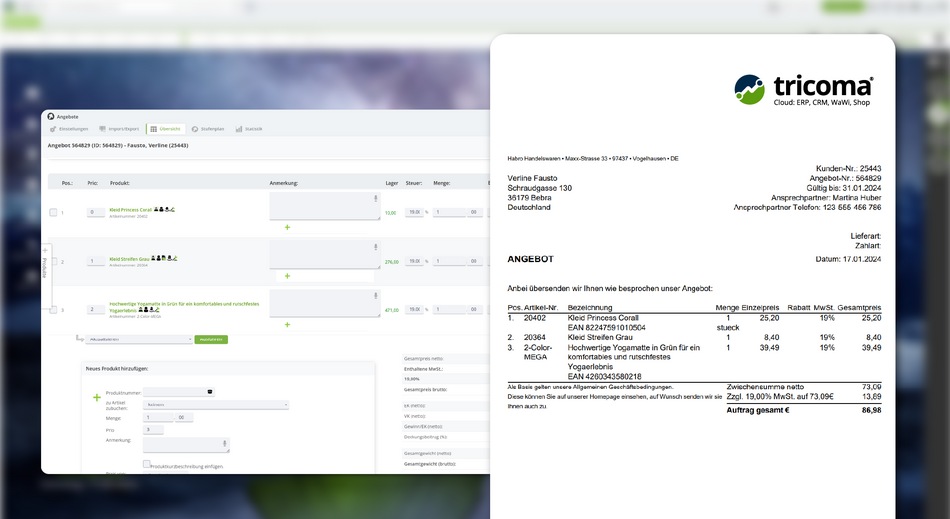Click microphone icon in Kleid Streifen Grau note field

tap(376, 246)
